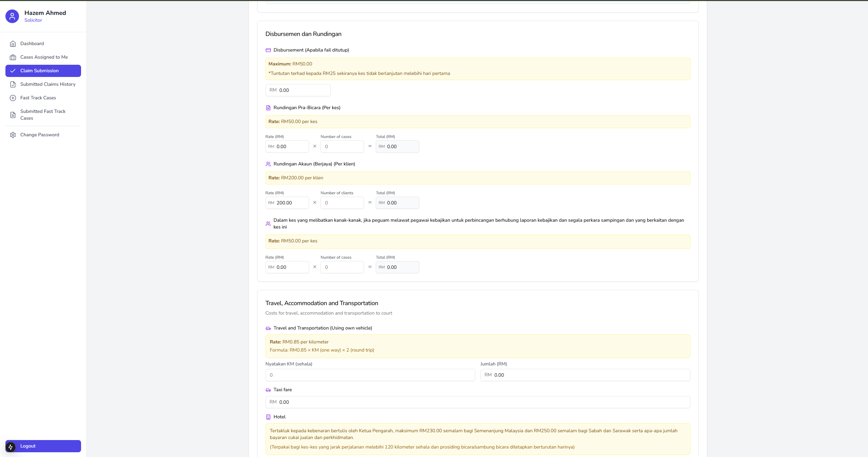Click the Fast Track Cases plus icon
Screen dimensions: 868x457
[x=13, y=98]
